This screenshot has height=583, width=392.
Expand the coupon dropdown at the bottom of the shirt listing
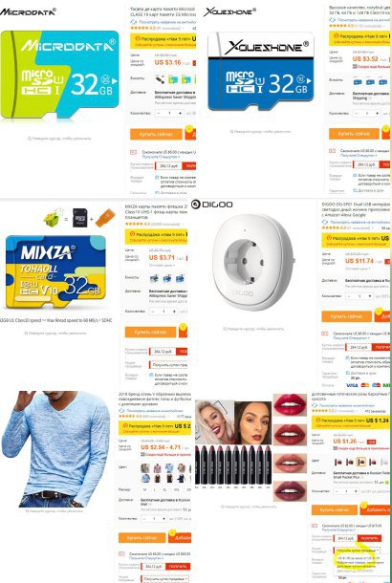[x=164, y=579]
